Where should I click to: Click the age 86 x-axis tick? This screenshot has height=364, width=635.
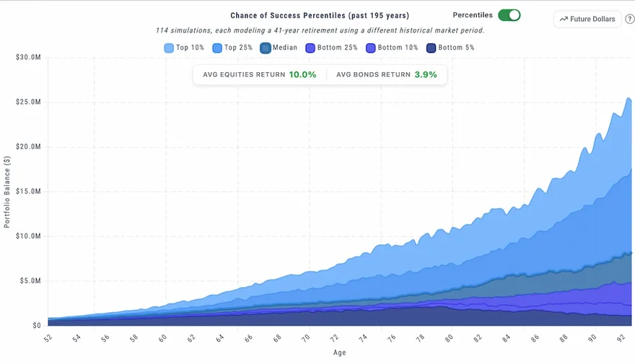point(535,338)
